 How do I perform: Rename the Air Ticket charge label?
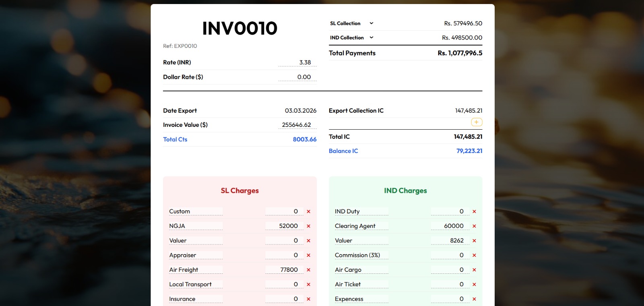pos(361,284)
